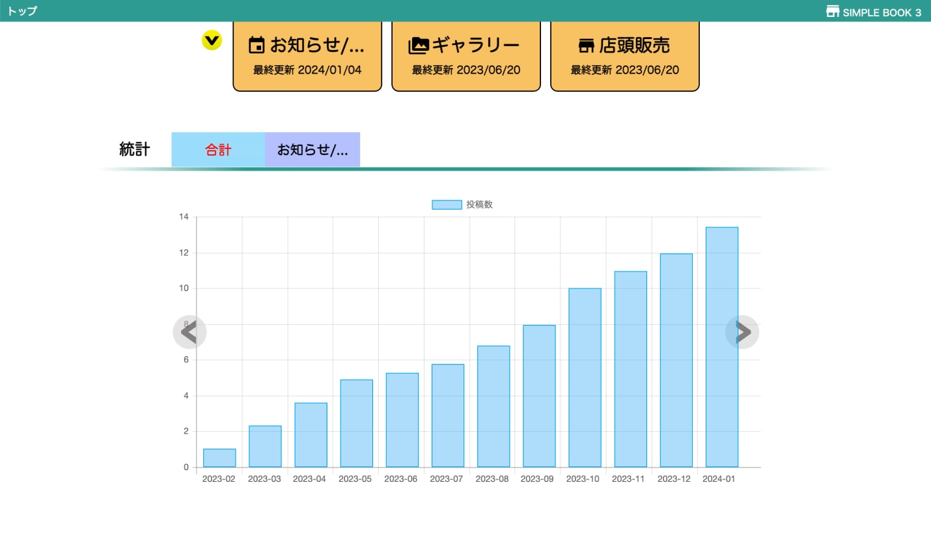Open the ギャラリー card
931x560 pixels.
tap(466, 56)
